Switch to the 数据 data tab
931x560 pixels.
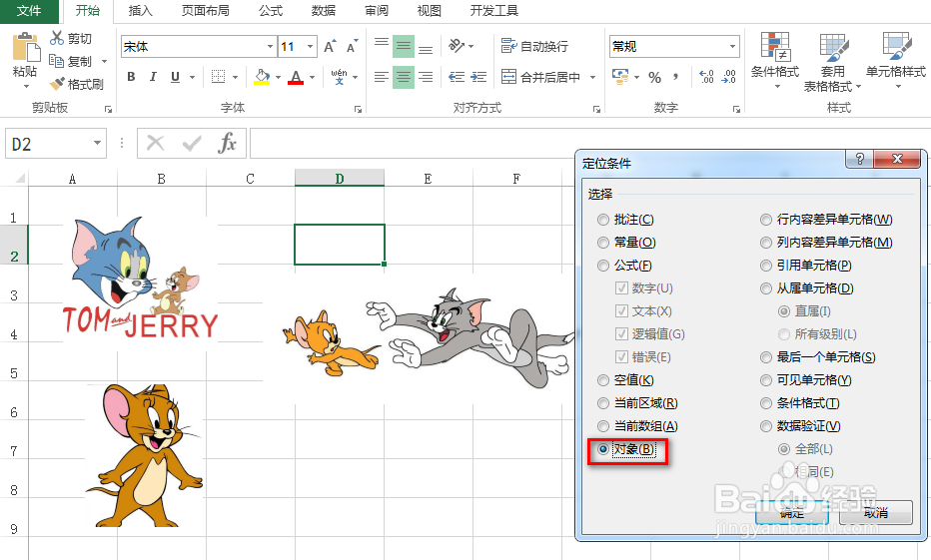[324, 11]
